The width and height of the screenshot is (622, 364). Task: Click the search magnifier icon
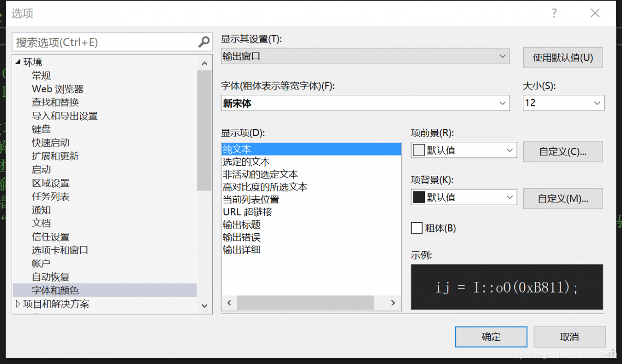[x=204, y=42]
